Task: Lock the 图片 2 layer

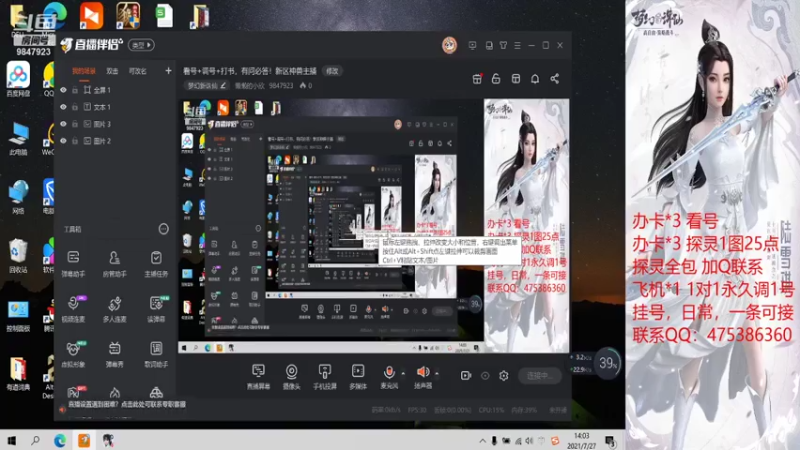Action: click(x=74, y=141)
